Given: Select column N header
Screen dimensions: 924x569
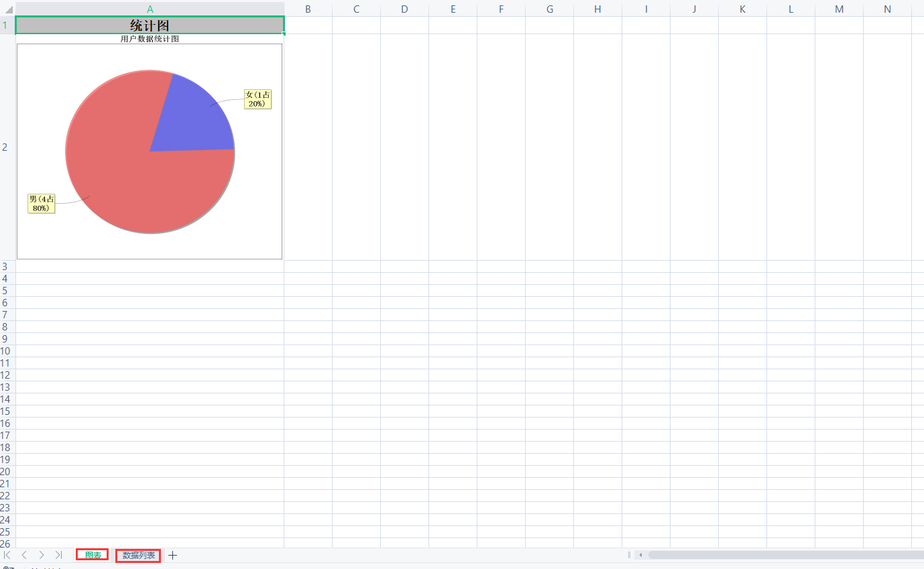Looking at the screenshot, I should point(887,9).
